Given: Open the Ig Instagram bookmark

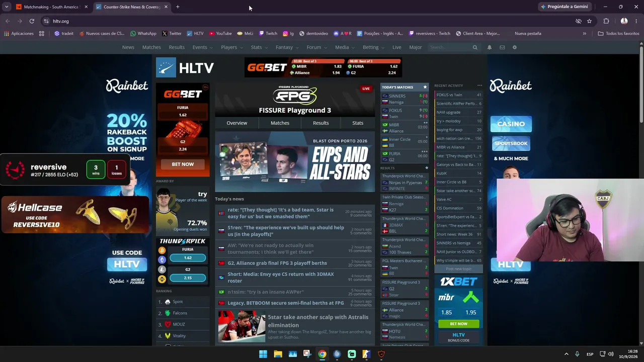Looking at the screenshot, I should pos(288,34).
